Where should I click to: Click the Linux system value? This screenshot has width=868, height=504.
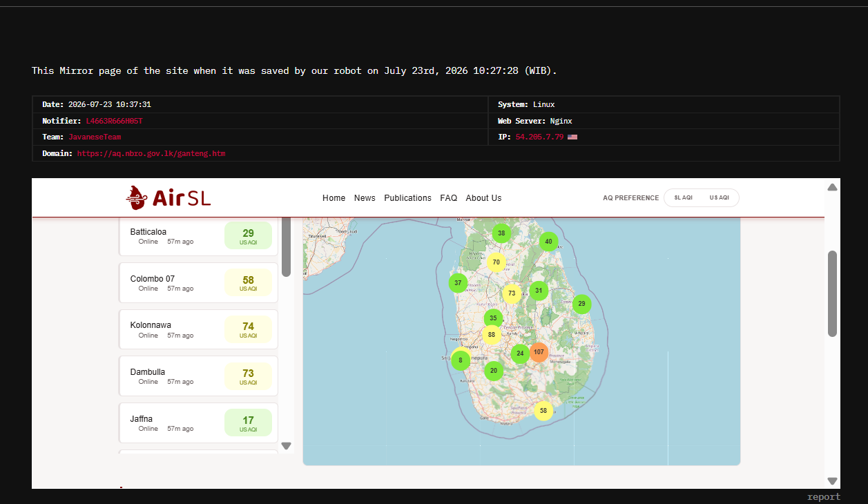543,105
